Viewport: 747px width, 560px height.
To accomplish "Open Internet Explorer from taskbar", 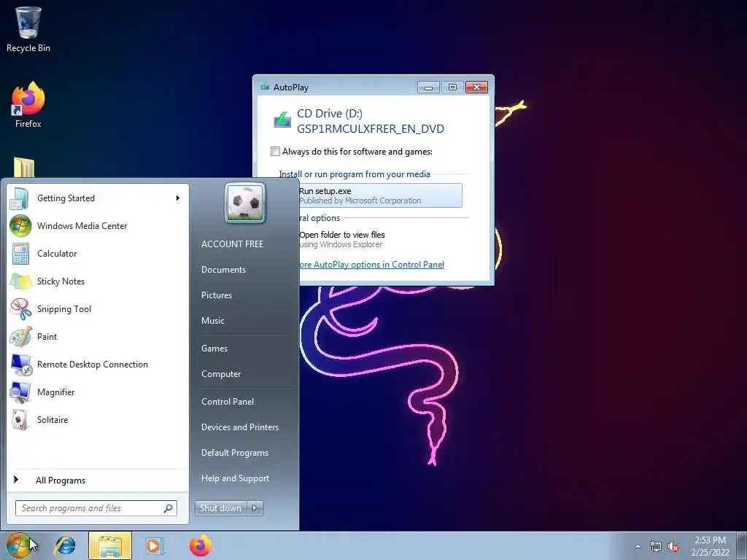I will point(65,545).
